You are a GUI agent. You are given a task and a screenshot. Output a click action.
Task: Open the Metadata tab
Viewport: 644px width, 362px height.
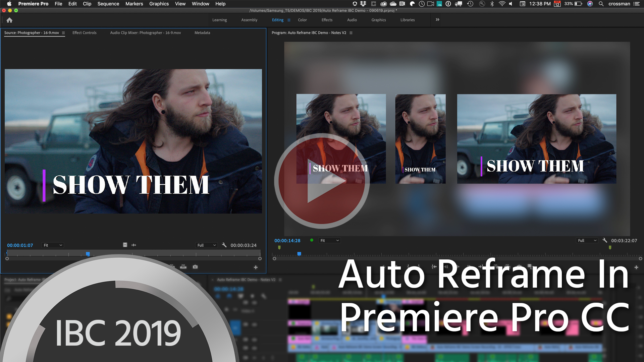(x=202, y=33)
